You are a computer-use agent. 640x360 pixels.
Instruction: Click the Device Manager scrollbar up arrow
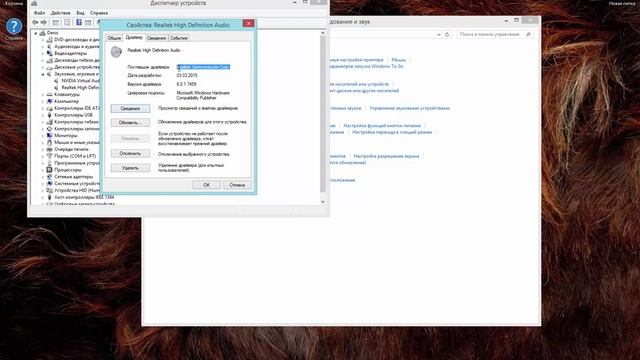pyautogui.click(x=323, y=33)
